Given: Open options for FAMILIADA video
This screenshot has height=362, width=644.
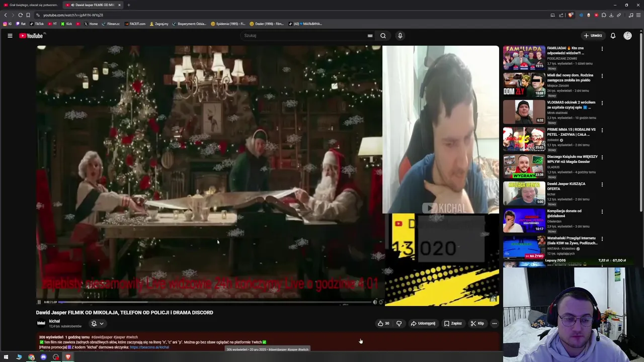Looking at the screenshot, I should [602, 49].
